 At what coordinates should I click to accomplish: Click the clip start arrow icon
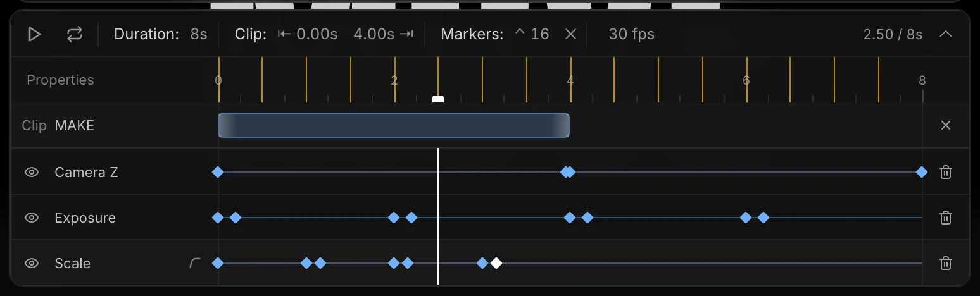[284, 34]
